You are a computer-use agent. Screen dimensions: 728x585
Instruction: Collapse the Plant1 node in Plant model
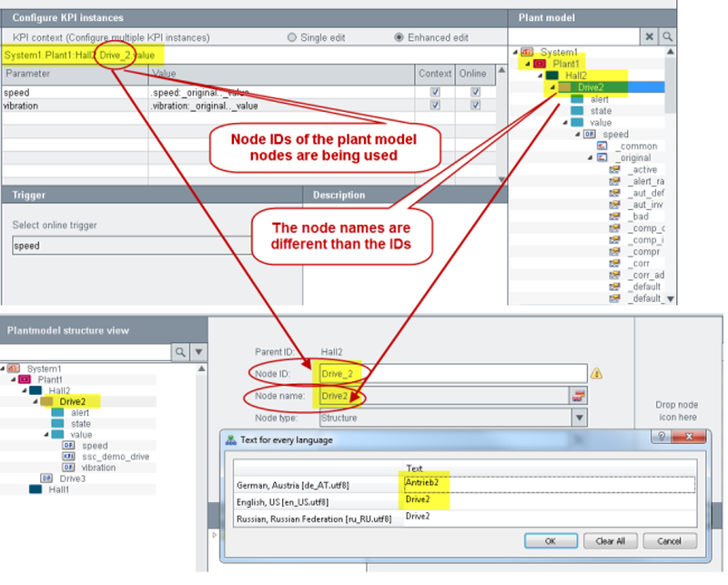[528, 64]
